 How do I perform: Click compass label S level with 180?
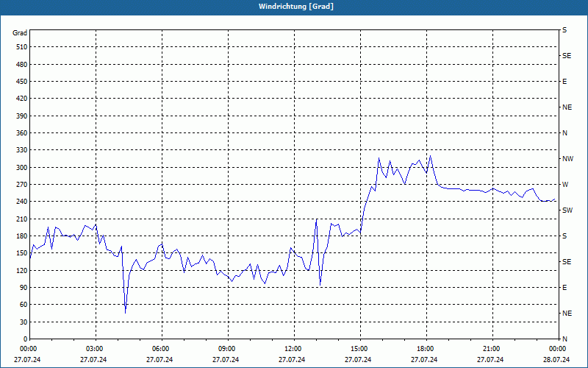564,236
